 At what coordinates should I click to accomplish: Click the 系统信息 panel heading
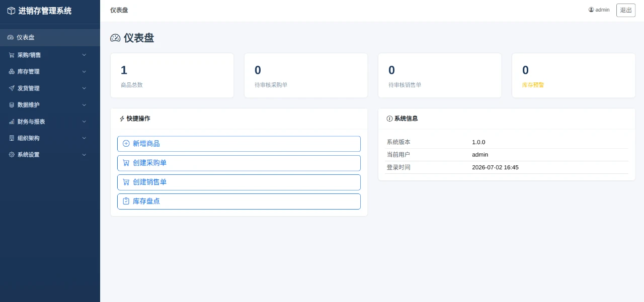(x=406, y=119)
